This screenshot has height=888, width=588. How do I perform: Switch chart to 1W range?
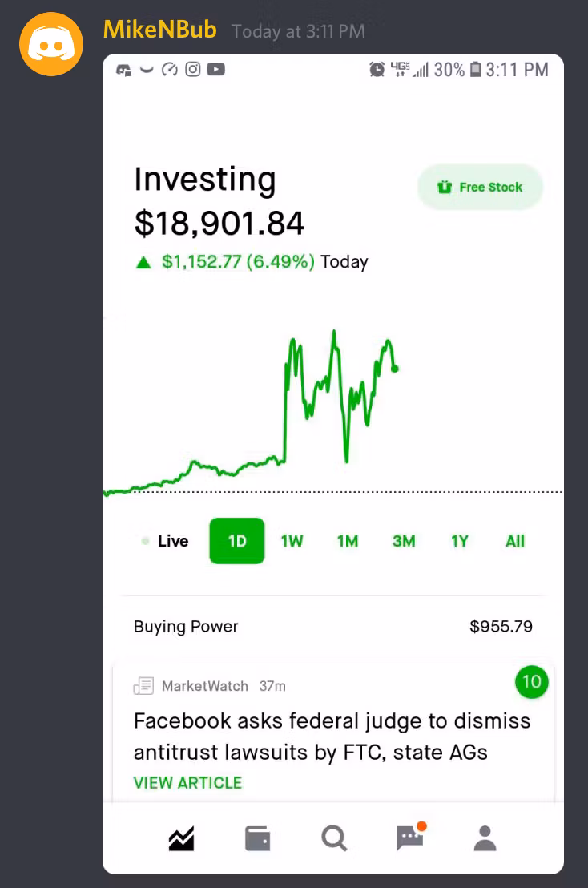(292, 541)
